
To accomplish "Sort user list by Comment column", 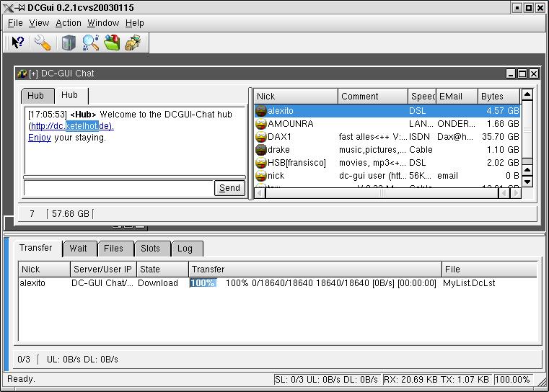I will [x=373, y=97].
